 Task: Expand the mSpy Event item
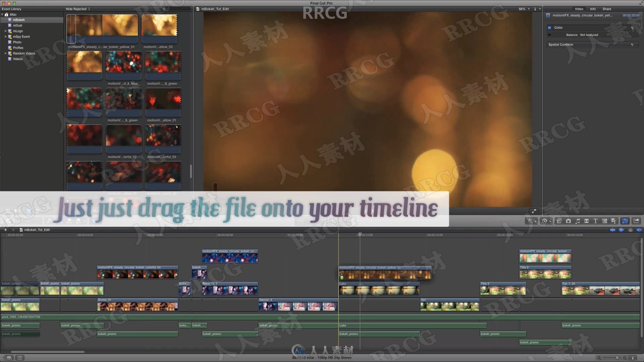tap(5, 37)
